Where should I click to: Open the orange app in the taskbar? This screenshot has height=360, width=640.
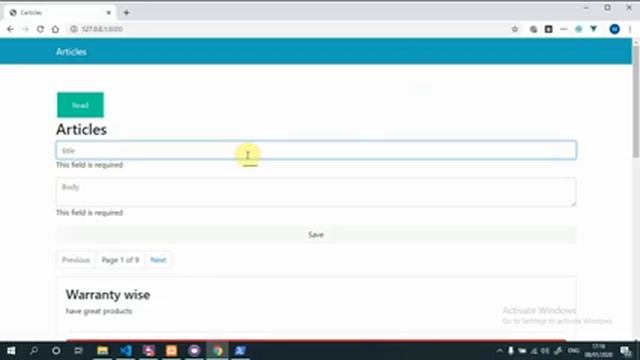pyautogui.click(x=171, y=351)
